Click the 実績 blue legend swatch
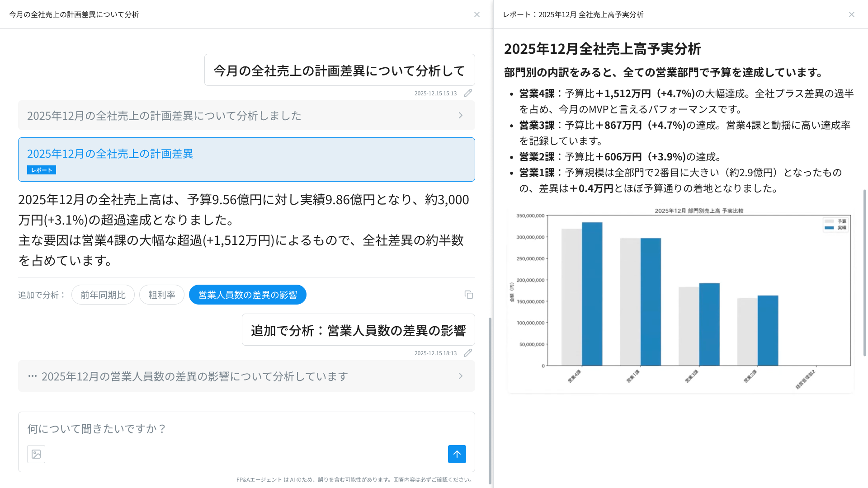 coord(829,228)
